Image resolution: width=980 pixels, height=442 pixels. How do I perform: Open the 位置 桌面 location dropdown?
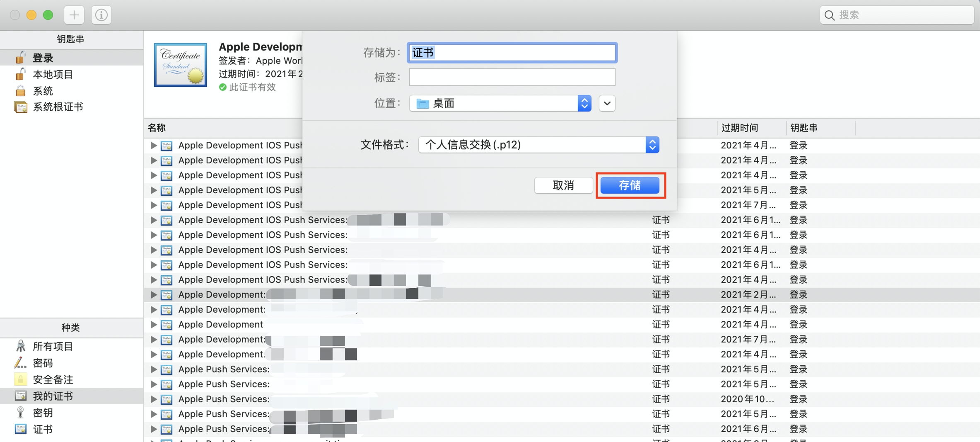500,103
